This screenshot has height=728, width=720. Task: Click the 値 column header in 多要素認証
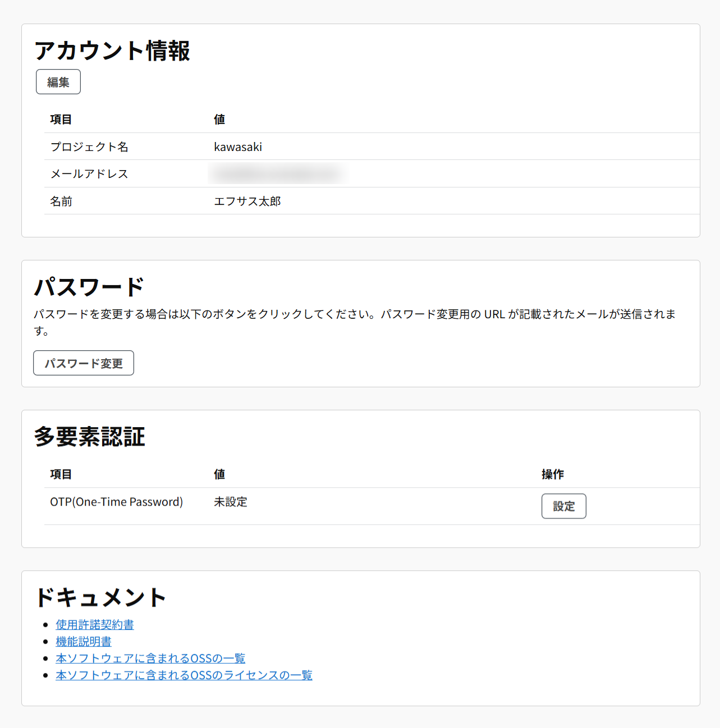219,474
